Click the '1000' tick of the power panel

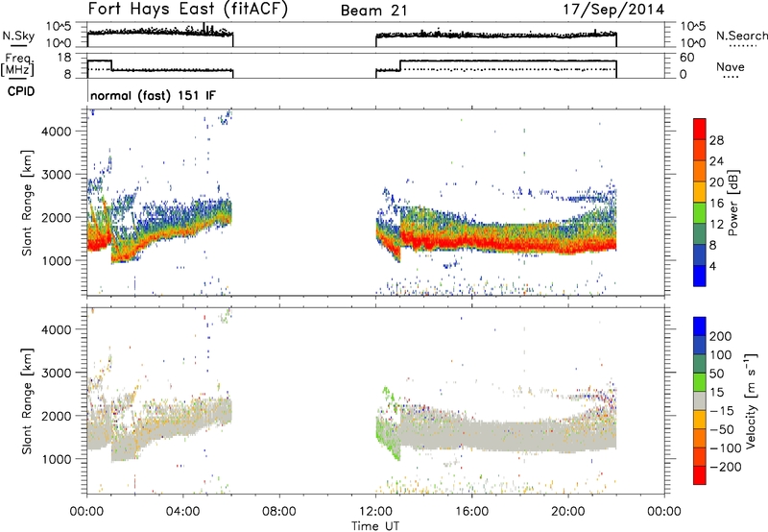coord(56,260)
